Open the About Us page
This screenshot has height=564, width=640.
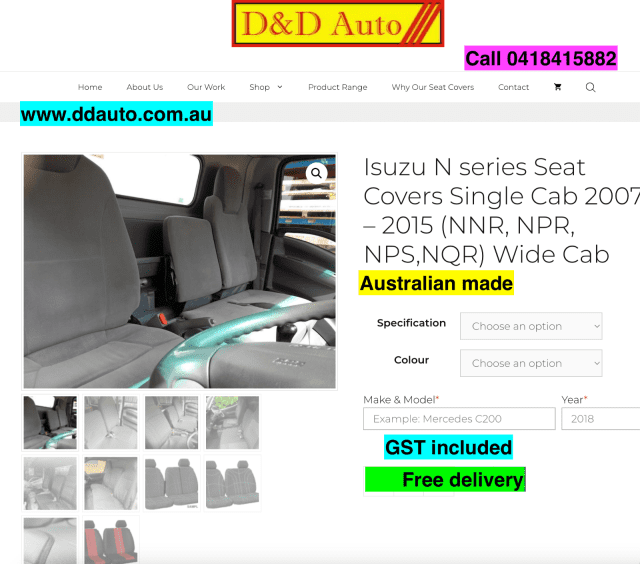[x=144, y=87]
